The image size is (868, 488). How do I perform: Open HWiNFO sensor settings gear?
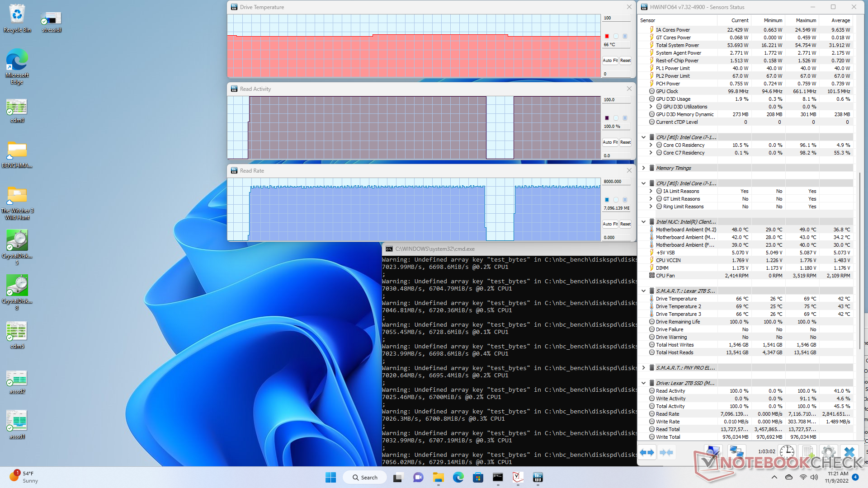pos(828,452)
